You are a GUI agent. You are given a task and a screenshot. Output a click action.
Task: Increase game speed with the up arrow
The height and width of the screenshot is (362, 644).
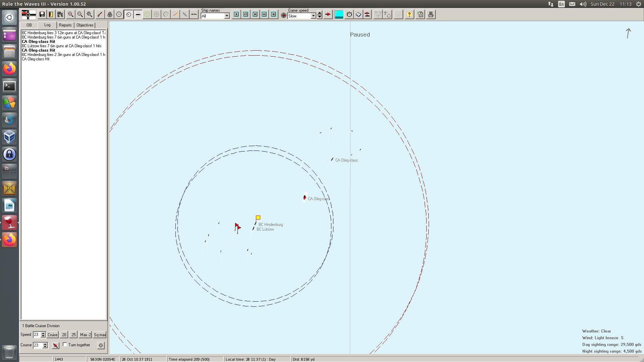(320, 13)
